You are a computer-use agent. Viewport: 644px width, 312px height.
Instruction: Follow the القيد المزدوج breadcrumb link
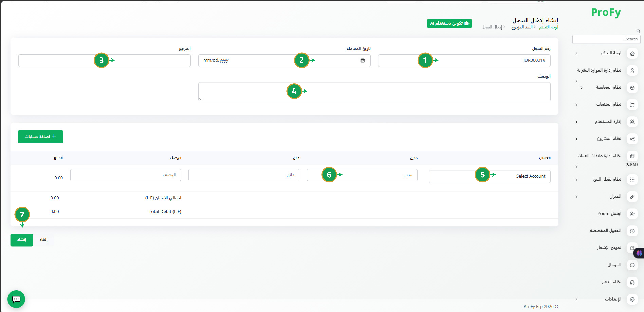(522, 27)
